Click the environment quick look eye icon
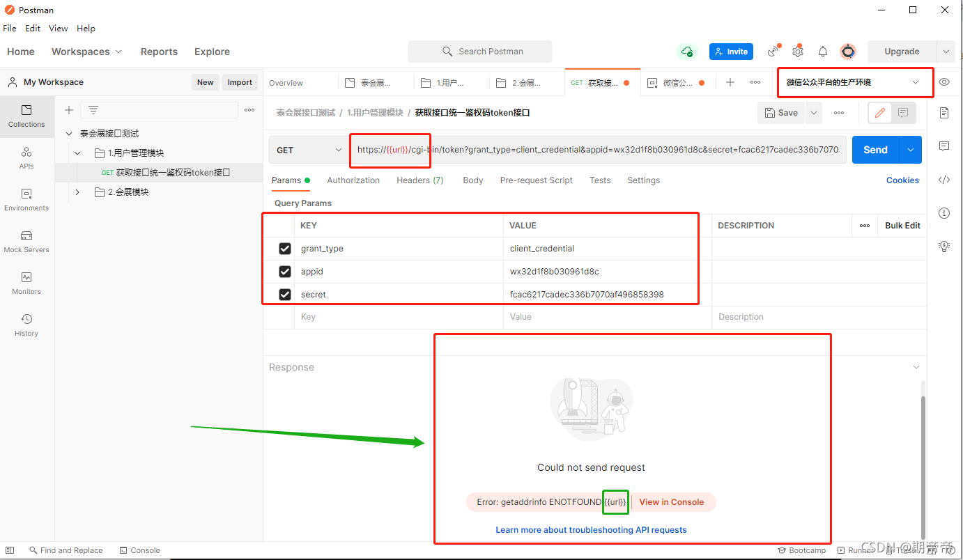The height and width of the screenshot is (560, 963). point(944,82)
